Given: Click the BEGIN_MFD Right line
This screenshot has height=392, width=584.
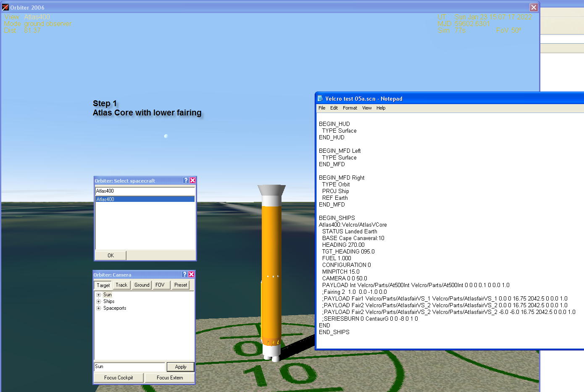Looking at the screenshot, I should 342,178.
